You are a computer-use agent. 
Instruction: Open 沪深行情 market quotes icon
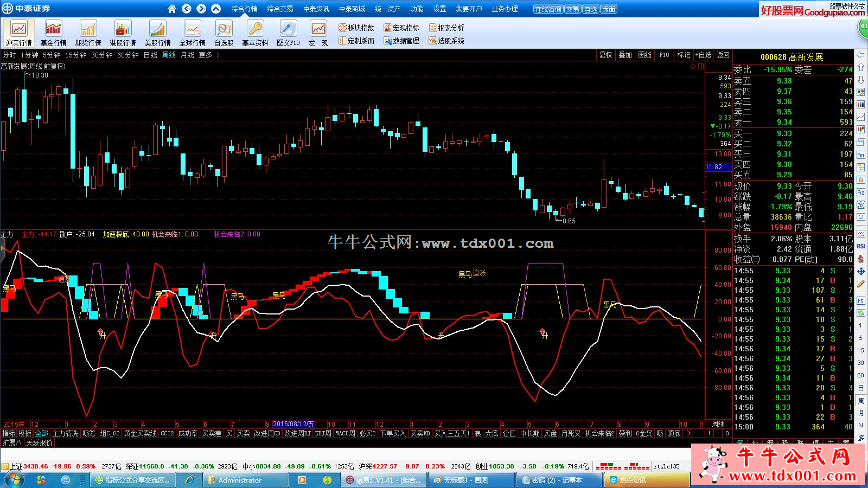point(19,33)
